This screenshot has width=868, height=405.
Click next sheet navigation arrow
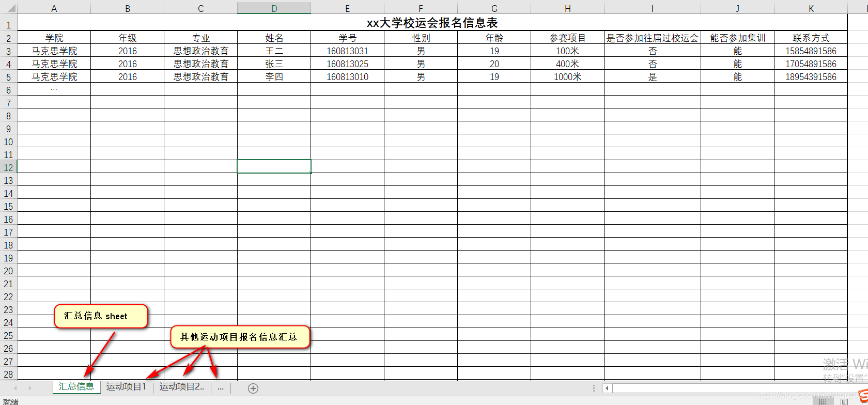point(30,388)
